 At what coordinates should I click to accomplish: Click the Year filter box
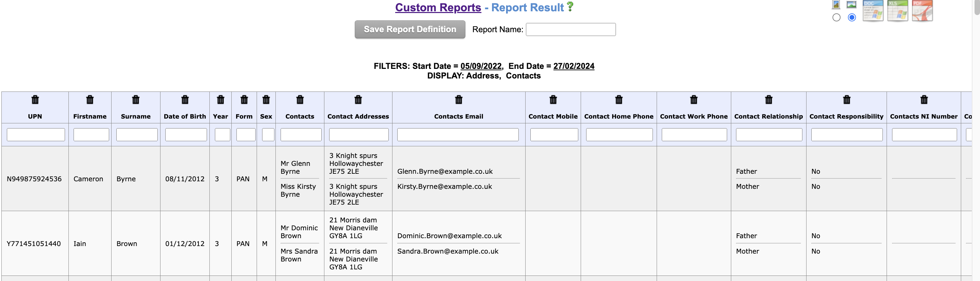222,135
